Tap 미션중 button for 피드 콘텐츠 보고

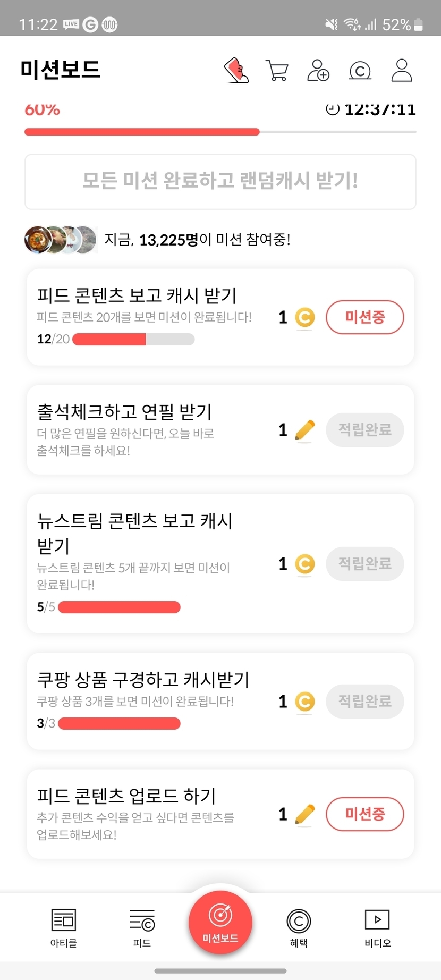coord(364,317)
